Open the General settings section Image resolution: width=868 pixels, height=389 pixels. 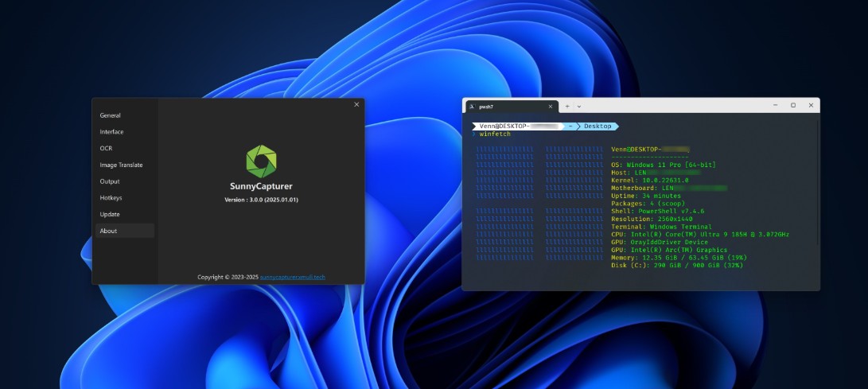point(110,115)
